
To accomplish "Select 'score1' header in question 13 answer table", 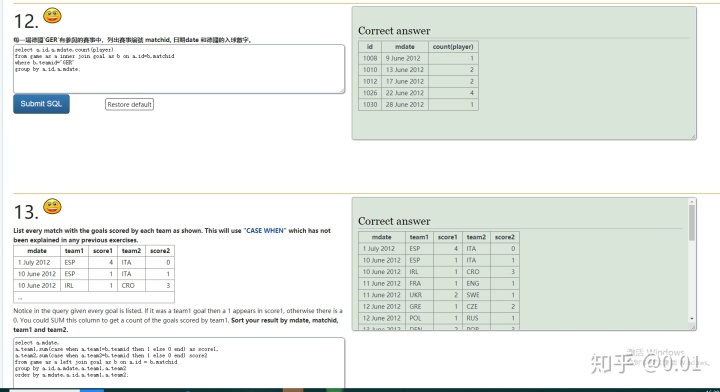I will tap(447, 237).
